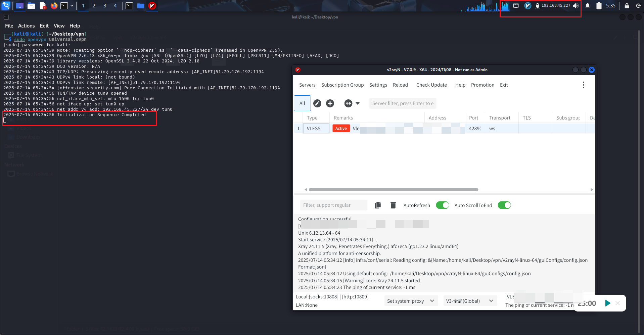Click the pencil edit subscription icon
The height and width of the screenshot is (335, 644).
pos(317,103)
